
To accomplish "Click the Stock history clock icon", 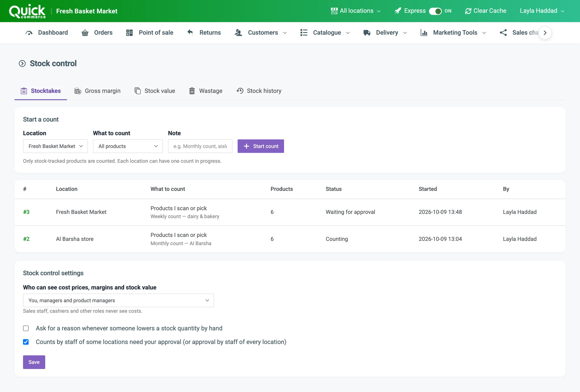I will point(240,91).
